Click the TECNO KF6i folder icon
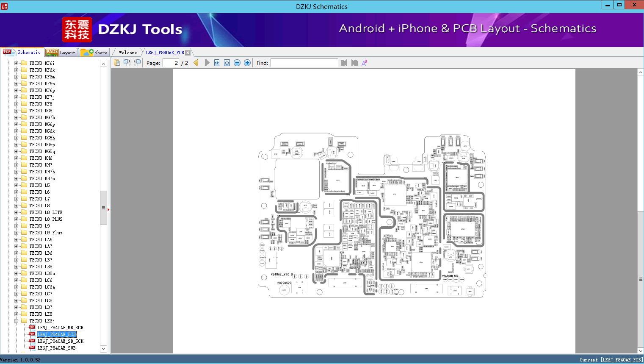Image resolution: width=644 pixels, height=364 pixels. click(x=24, y=63)
